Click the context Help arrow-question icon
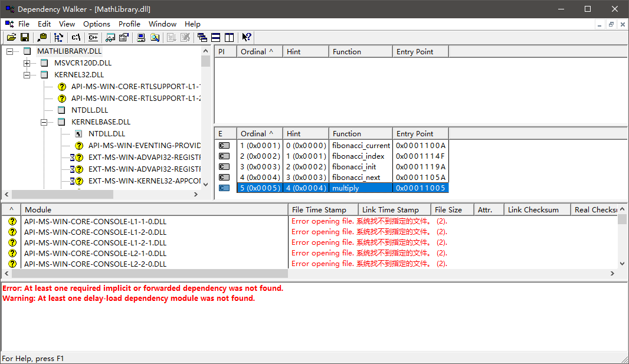The width and height of the screenshot is (629, 364). point(247,38)
